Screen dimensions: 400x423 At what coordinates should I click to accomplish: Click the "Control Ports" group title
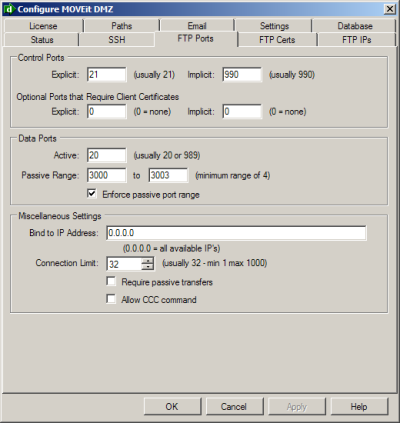pyautogui.click(x=41, y=58)
